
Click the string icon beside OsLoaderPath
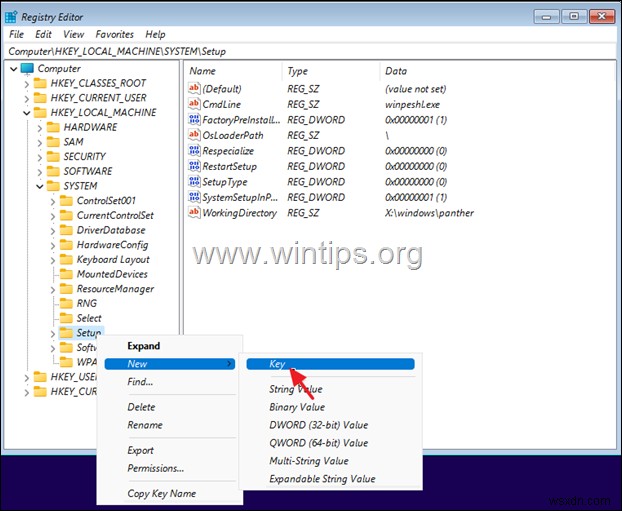[194, 135]
